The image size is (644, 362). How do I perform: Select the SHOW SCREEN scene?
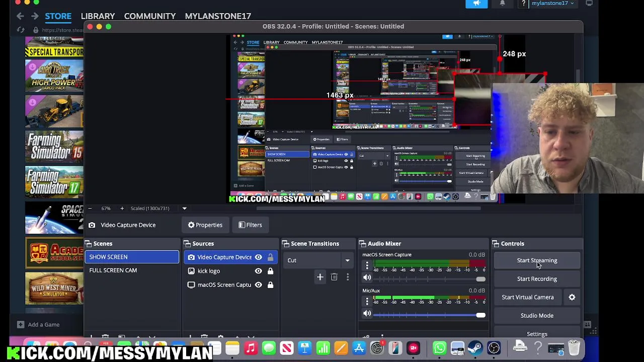tap(132, 257)
